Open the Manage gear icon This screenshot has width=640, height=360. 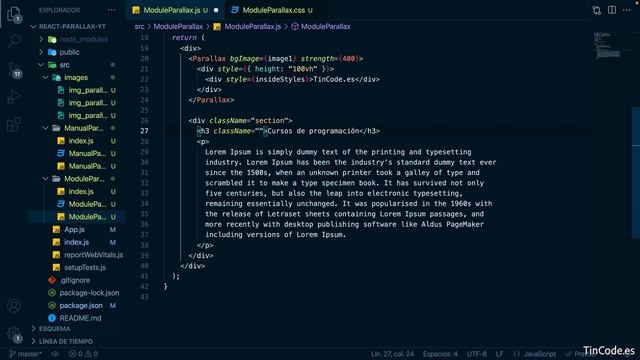tap(14, 334)
